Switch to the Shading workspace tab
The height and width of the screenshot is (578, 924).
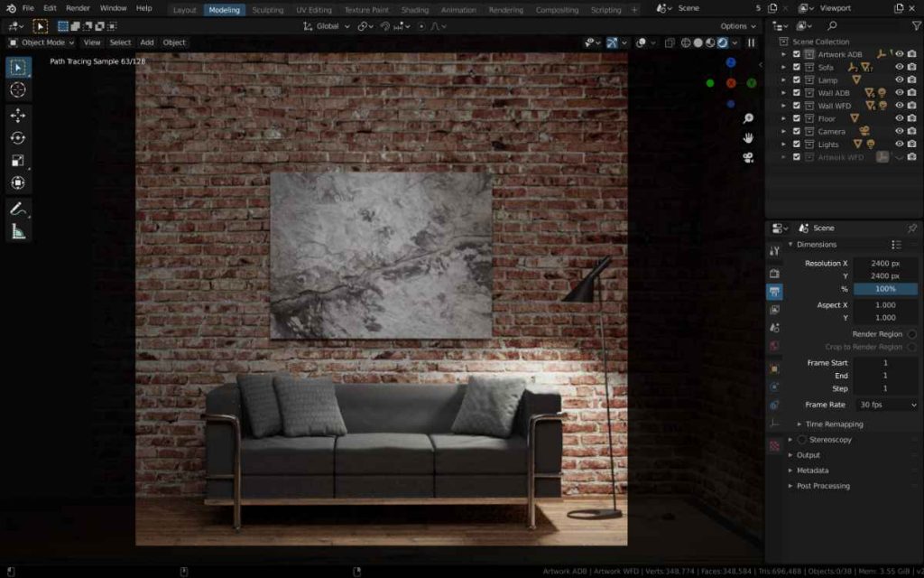414,10
